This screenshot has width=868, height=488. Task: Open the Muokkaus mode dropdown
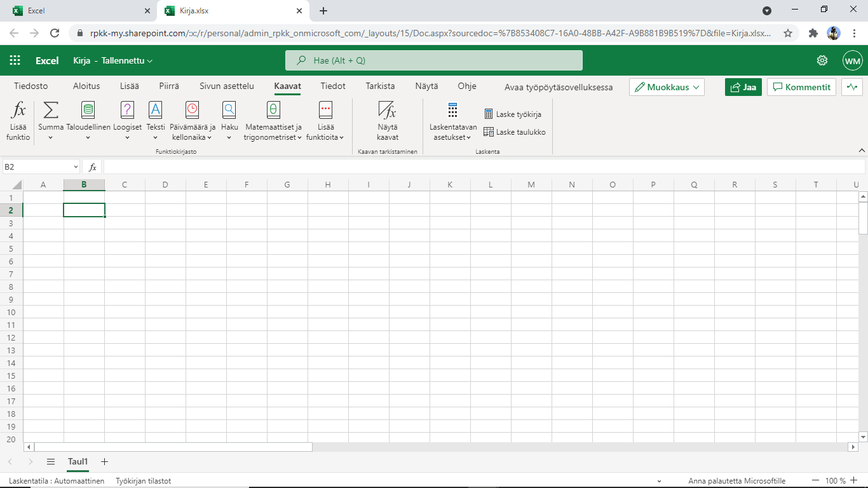pos(667,87)
